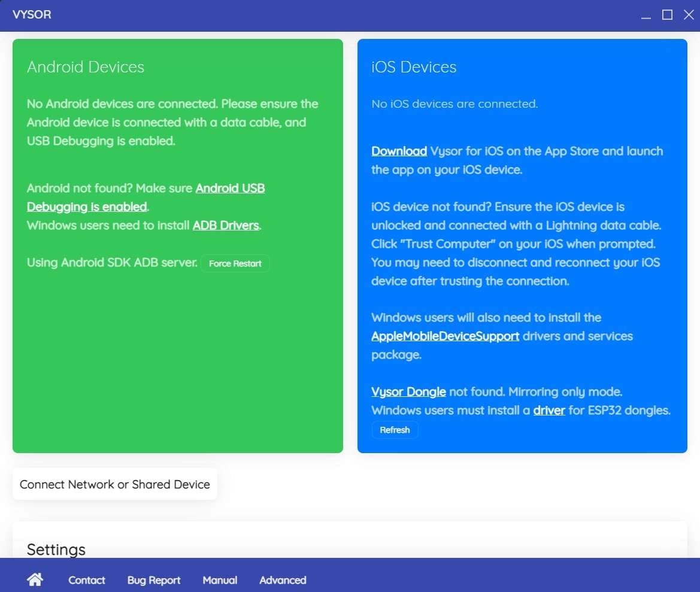The height and width of the screenshot is (592, 700).
Task: Open the ADB Drivers link
Action: pos(226,225)
